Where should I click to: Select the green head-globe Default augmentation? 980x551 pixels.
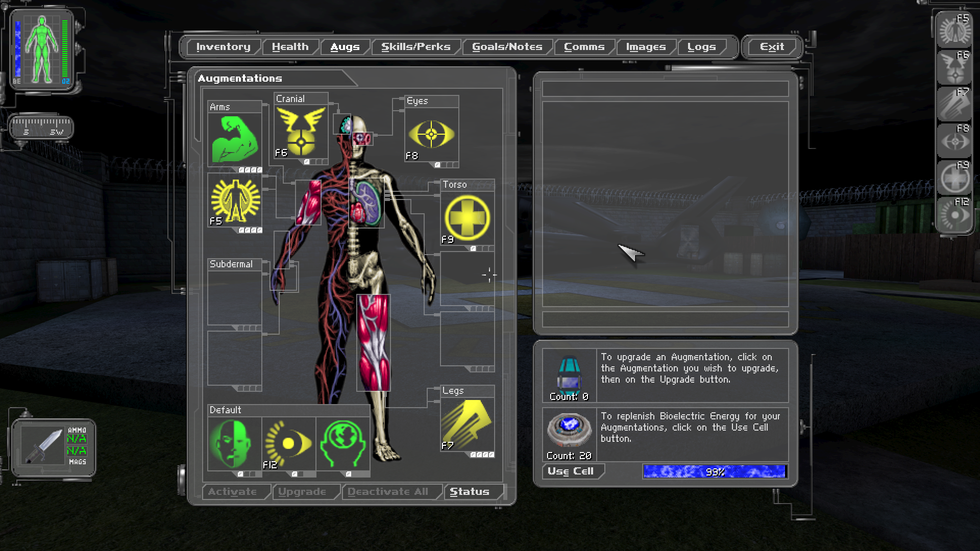coord(343,444)
